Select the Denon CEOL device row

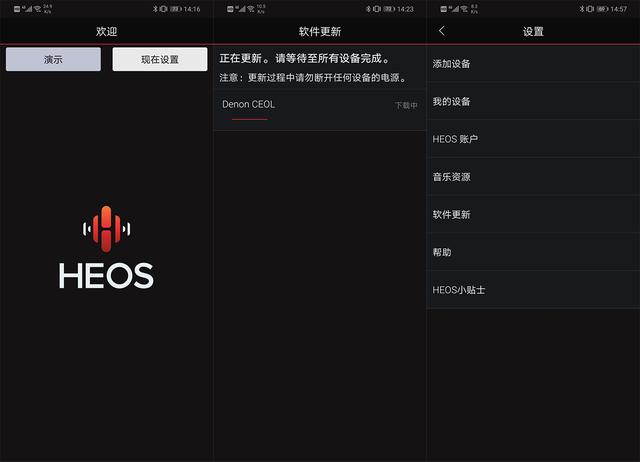[320, 110]
